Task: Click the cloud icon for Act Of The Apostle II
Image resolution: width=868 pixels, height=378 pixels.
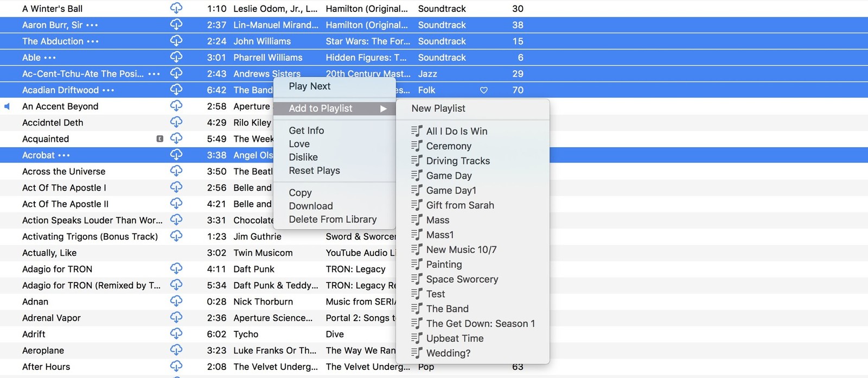Action: [x=176, y=204]
